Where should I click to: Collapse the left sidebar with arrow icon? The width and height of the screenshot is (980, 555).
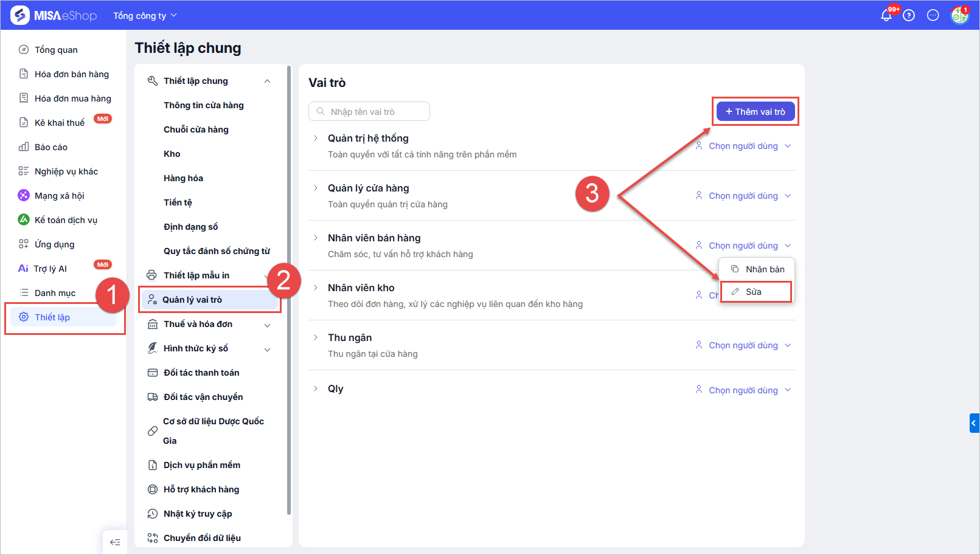[115, 542]
